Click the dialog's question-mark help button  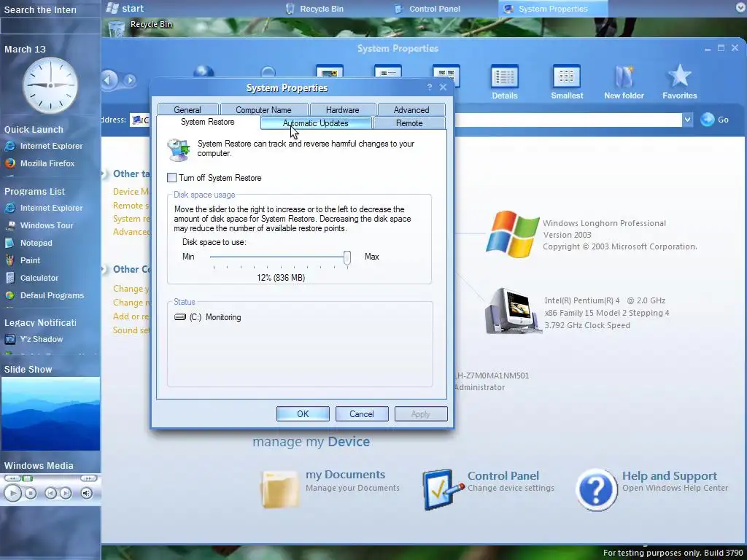429,87
